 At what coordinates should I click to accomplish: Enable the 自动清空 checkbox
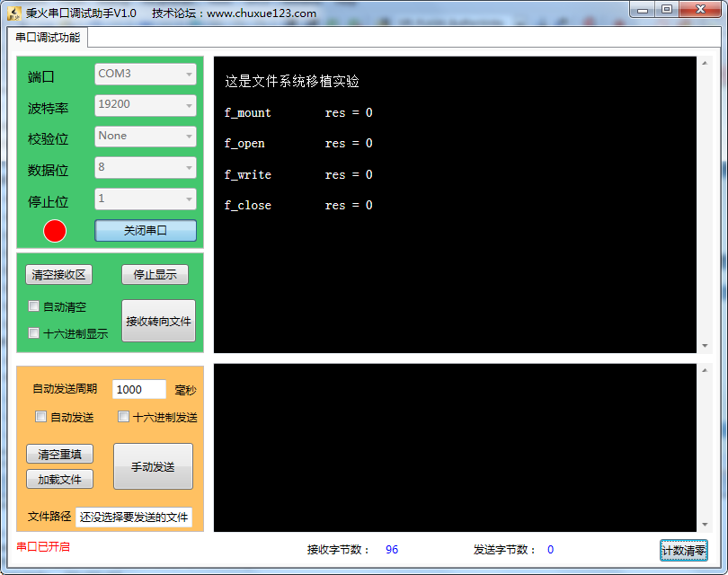pyautogui.click(x=33, y=306)
